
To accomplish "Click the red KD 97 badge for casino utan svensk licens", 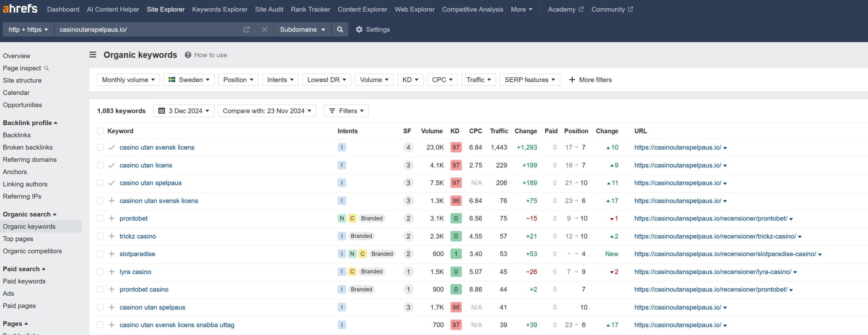I will pos(456,147).
